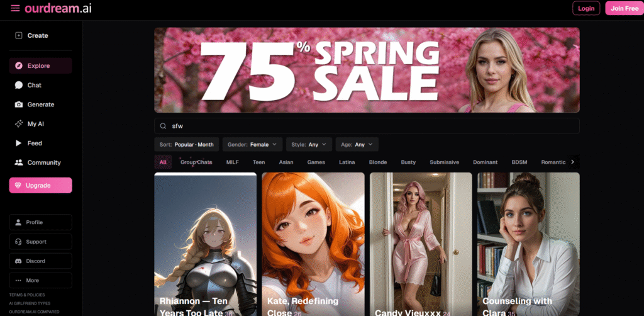Switch to the Games category tab
Screen dimensions: 644x316
[x=316, y=162]
